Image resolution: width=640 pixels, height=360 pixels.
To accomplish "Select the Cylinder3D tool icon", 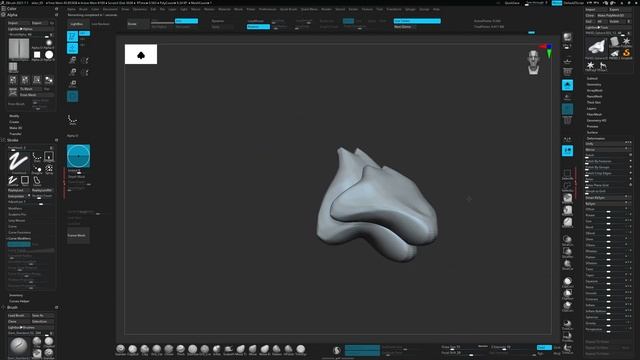I will (x=615, y=42).
